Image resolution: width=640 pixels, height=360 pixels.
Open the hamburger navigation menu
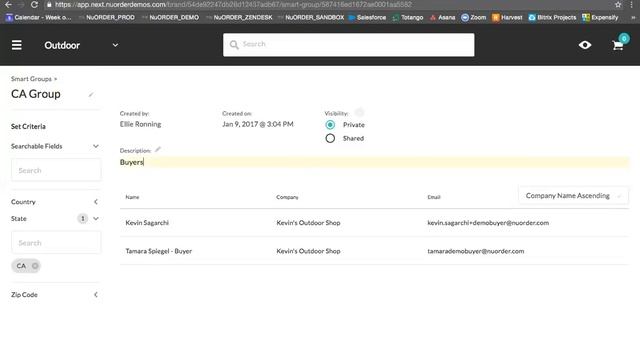(x=16, y=45)
